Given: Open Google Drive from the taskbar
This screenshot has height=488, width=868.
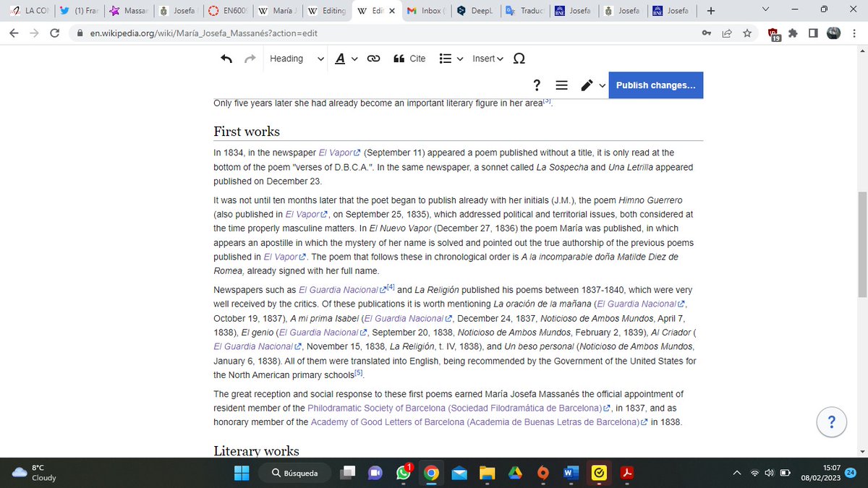Looking at the screenshot, I should [514, 473].
